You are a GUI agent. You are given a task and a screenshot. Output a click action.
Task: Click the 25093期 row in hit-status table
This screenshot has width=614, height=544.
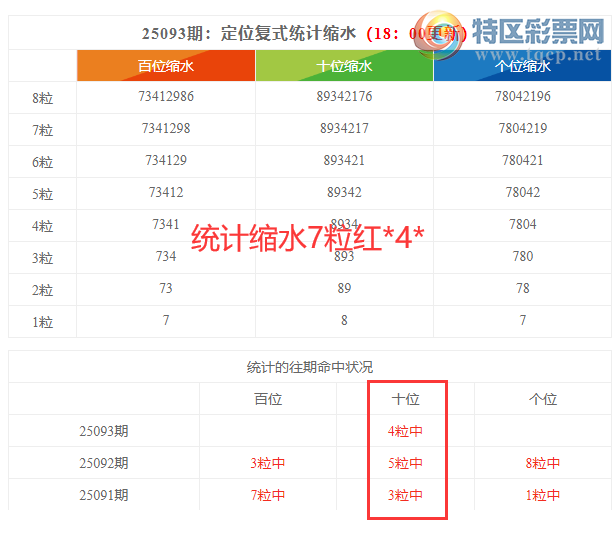[x=104, y=431]
